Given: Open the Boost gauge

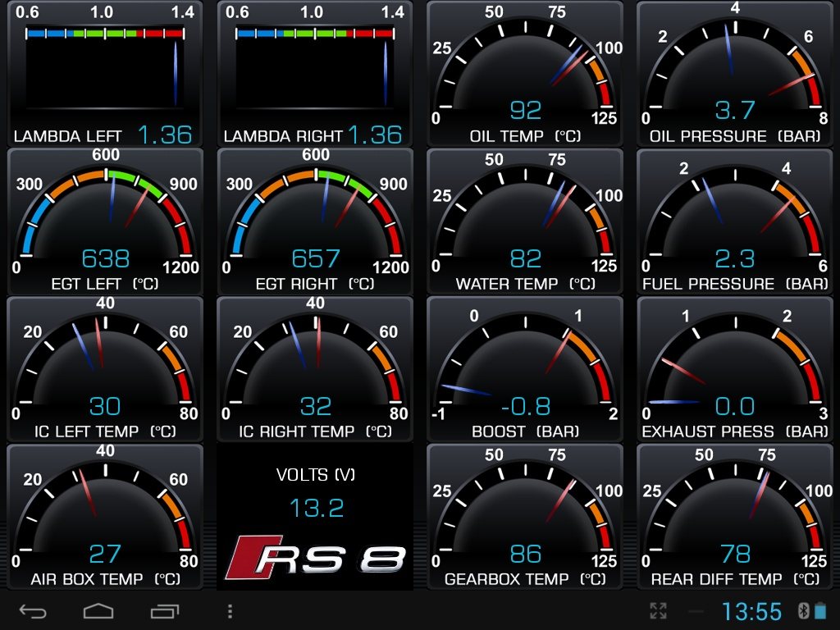Looking at the screenshot, I should pos(525,369).
